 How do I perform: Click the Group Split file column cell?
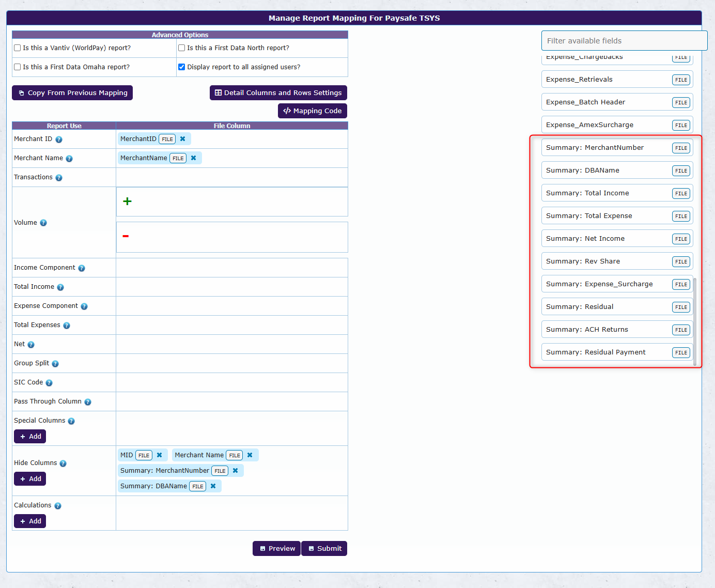pos(232,363)
